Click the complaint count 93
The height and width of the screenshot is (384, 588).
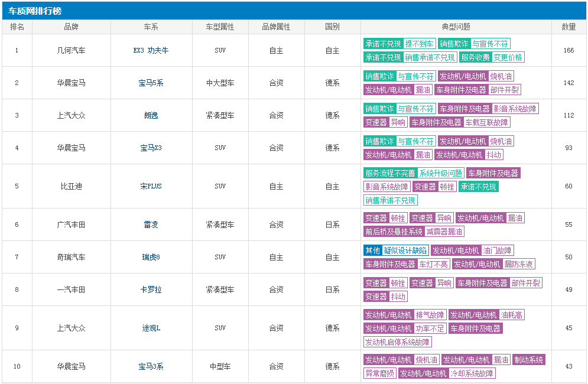pyautogui.click(x=569, y=148)
